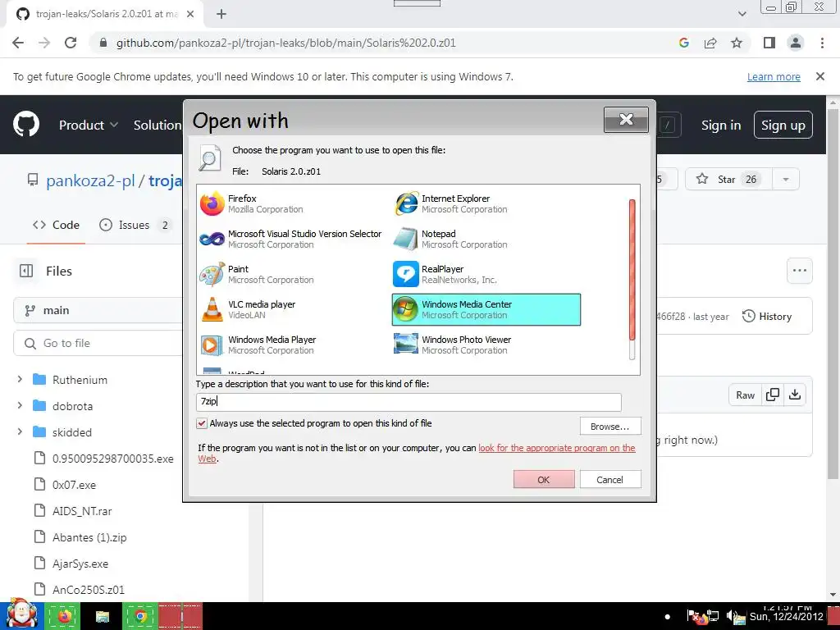Viewport: 840px width, 630px height.
Task: Open the Browse... button
Action: click(x=610, y=427)
